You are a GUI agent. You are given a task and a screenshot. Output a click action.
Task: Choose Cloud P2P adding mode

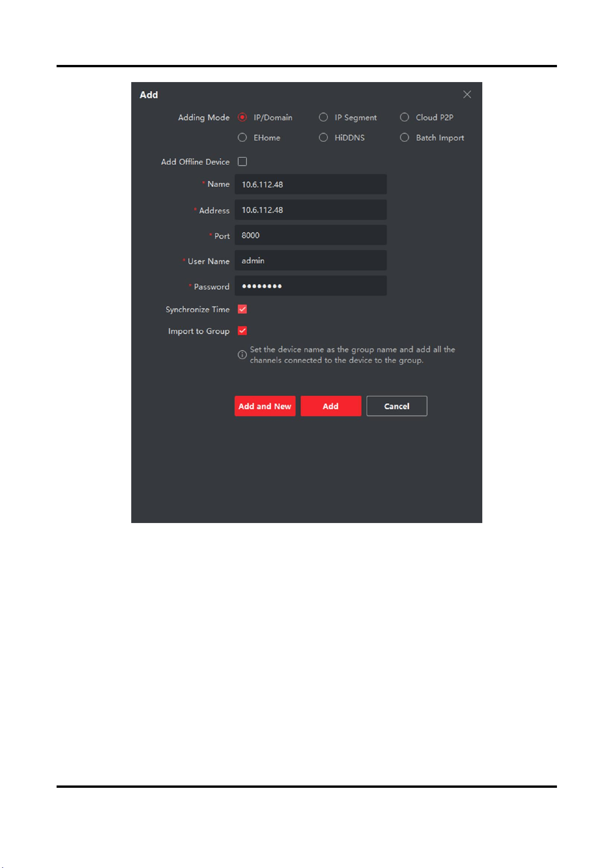pyautogui.click(x=404, y=117)
